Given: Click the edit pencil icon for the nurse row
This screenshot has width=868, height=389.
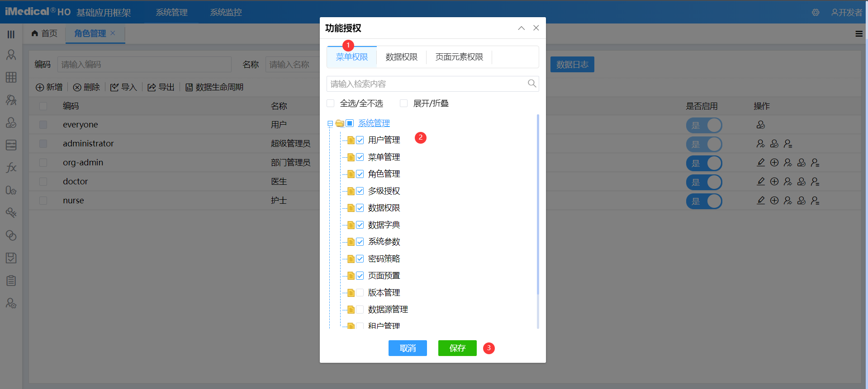Looking at the screenshot, I should pyautogui.click(x=761, y=201).
